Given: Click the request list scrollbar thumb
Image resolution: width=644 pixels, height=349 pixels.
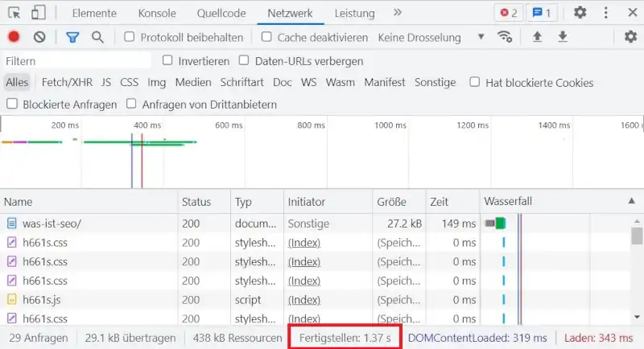Looking at the screenshot, I should point(637,236).
